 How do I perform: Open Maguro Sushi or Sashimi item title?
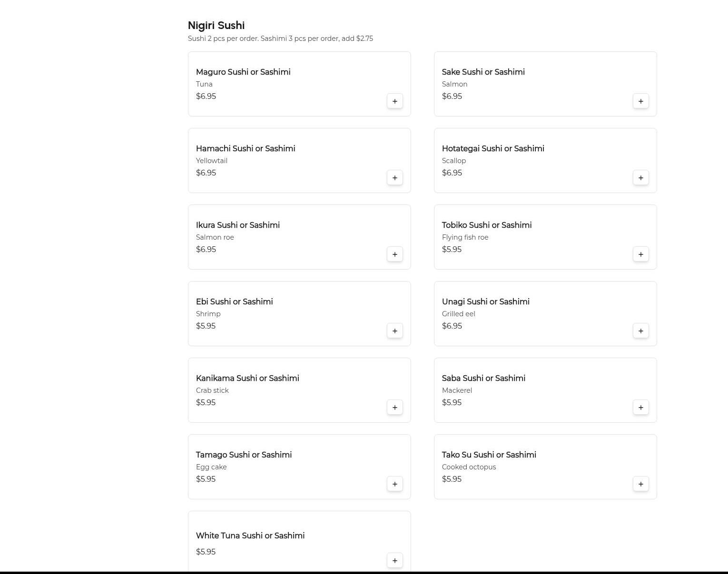click(243, 72)
